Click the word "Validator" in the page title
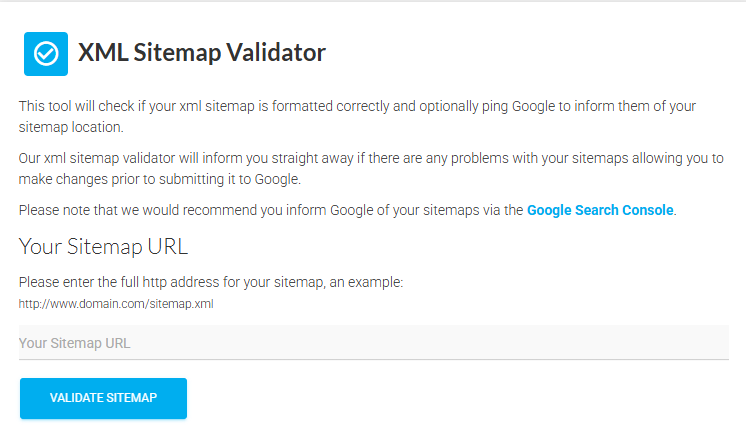 pos(275,52)
